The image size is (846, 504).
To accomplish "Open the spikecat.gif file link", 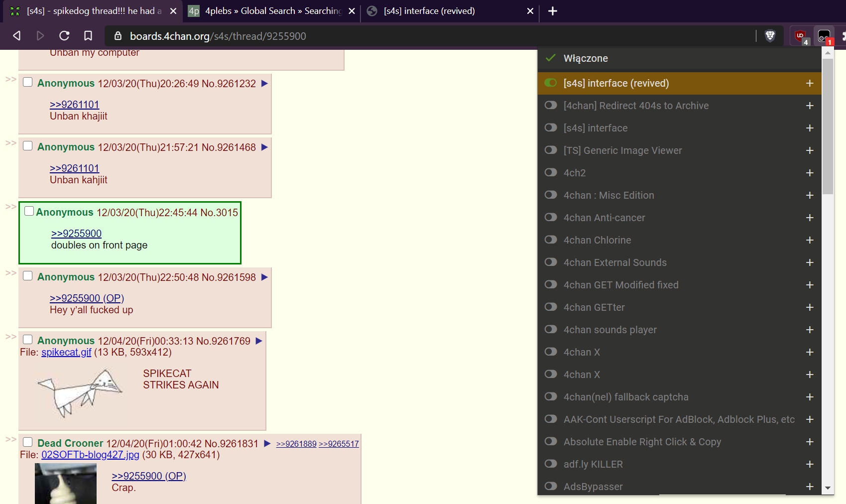I will click(x=66, y=352).
